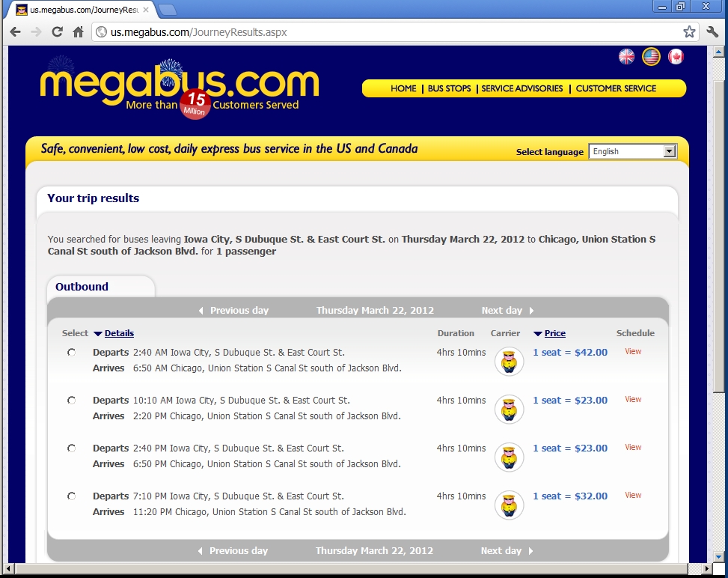The width and height of the screenshot is (728, 578).
Task: Click the browser Back arrow
Action: (15, 32)
